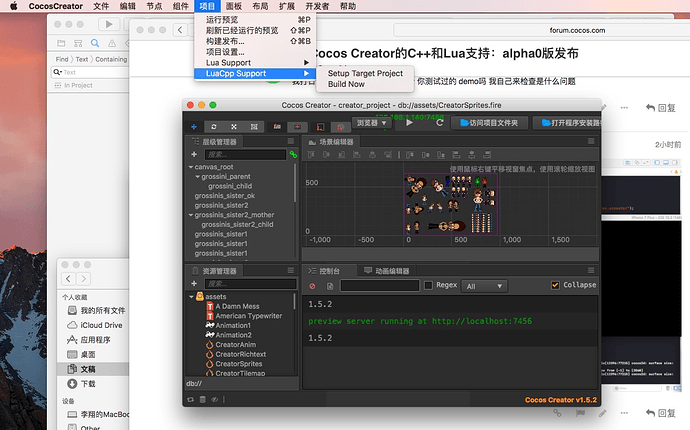Collapse the grossinis_sister2_mother node
This screenshot has width=690, height=430.
(x=191, y=215)
